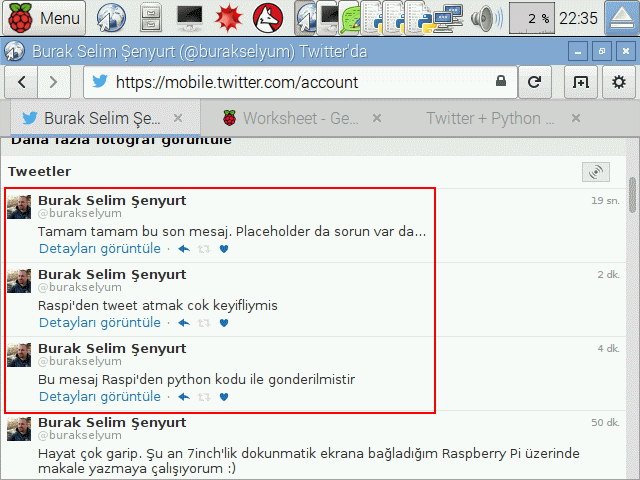The height and width of the screenshot is (480, 640).
Task: Click the new tab button beside reload
Action: coord(580,82)
